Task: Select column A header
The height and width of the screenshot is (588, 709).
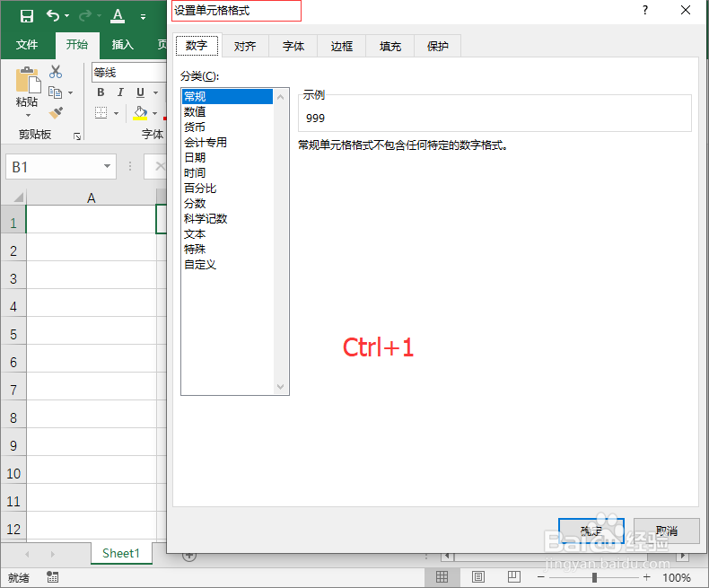Action: click(x=92, y=197)
